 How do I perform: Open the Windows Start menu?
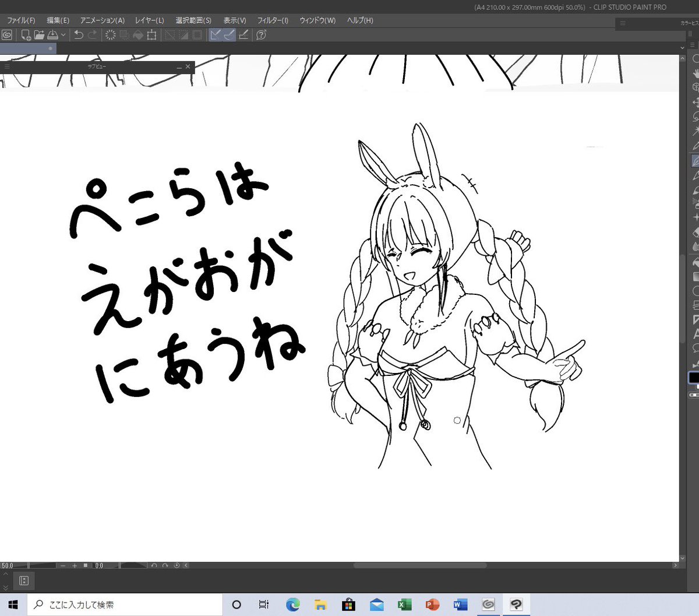[x=13, y=605]
